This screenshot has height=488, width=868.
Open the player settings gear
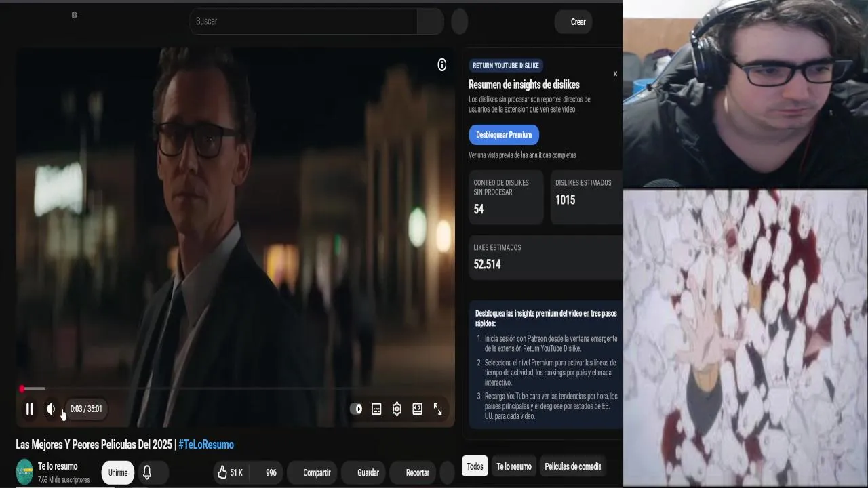pos(397,409)
